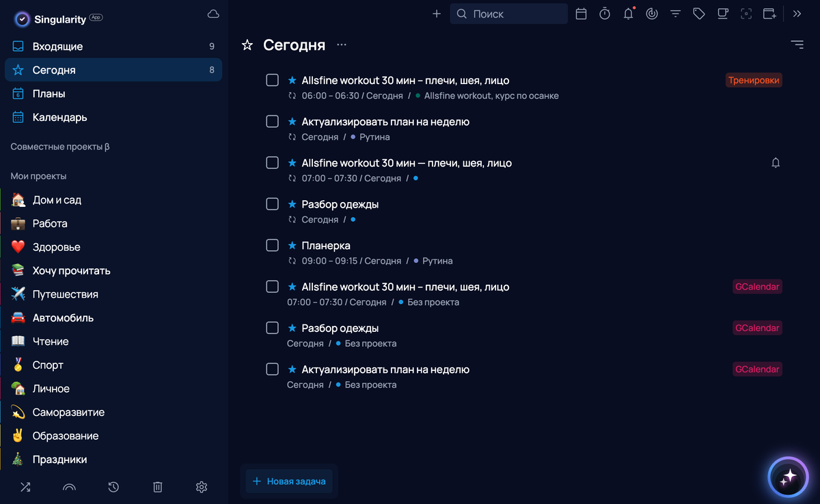
Task: Open the three-dots menu next to Сегодня
Action: pos(342,45)
